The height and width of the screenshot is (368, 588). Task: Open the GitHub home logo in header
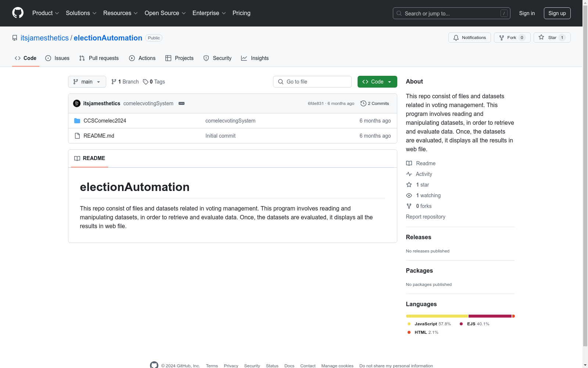(x=18, y=13)
